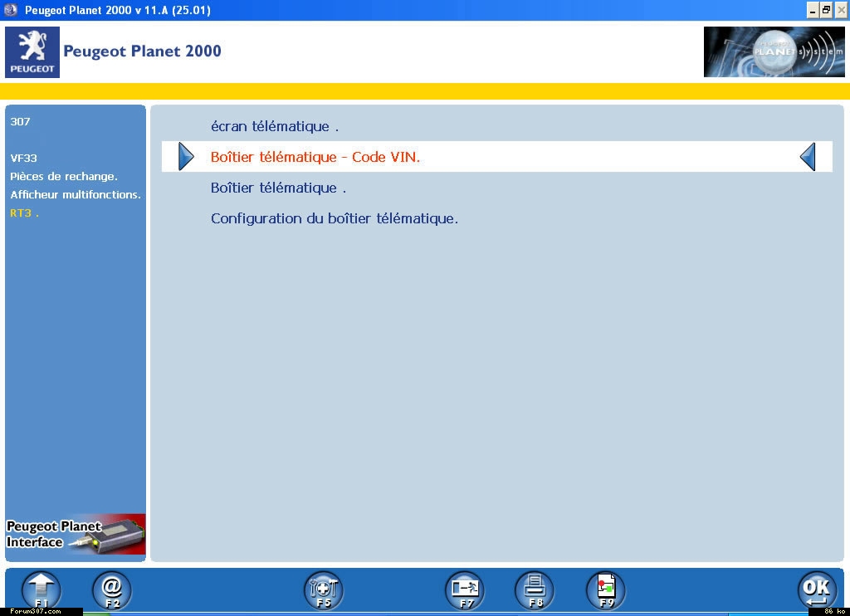The height and width of the screenshot is (616, 850).
Task: Click 'Afficheur multifonctions.' breadcrumb
Action: pos(76,194)
